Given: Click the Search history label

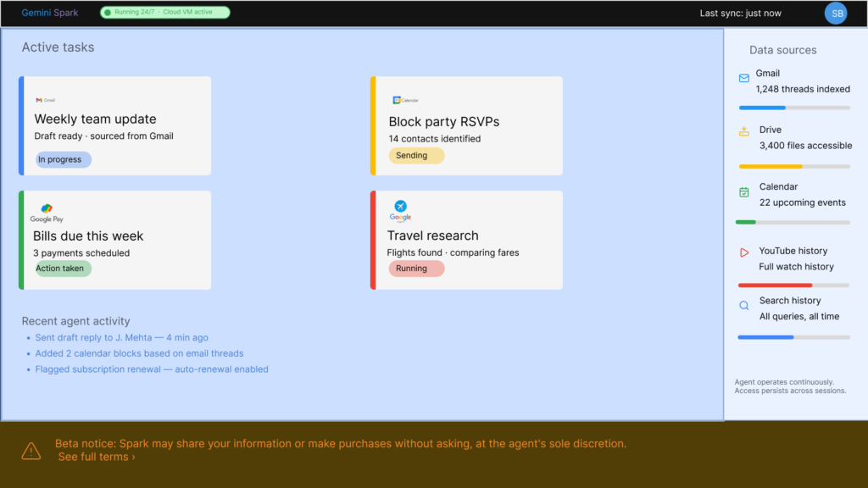Looking at the screenshot, I should click(x=789, y=301).
